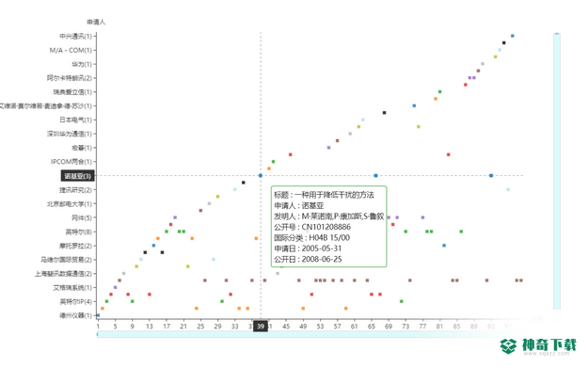Click the top handle of vertical slider
The width and height of the screenshot is (588, 368).
pos(557,34)
